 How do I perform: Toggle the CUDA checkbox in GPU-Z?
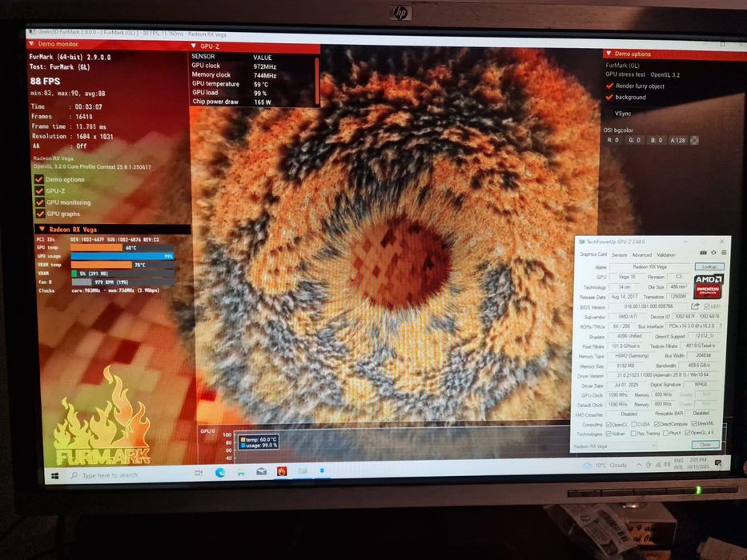(634, 424)
